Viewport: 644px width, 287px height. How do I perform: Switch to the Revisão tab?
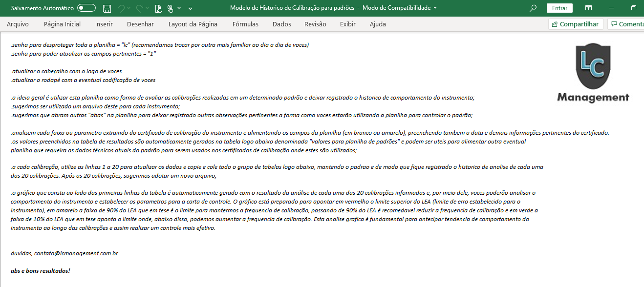[x=315, y=24]
